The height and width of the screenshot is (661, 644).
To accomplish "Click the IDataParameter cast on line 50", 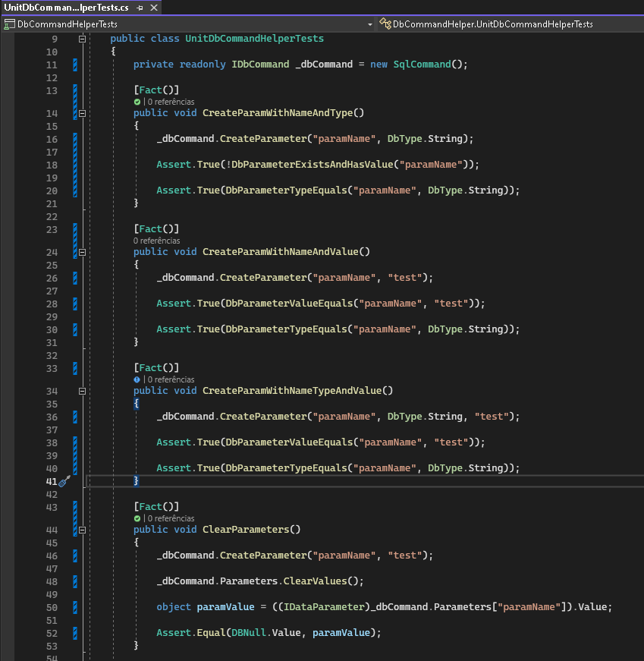I will tap(324, 607).
